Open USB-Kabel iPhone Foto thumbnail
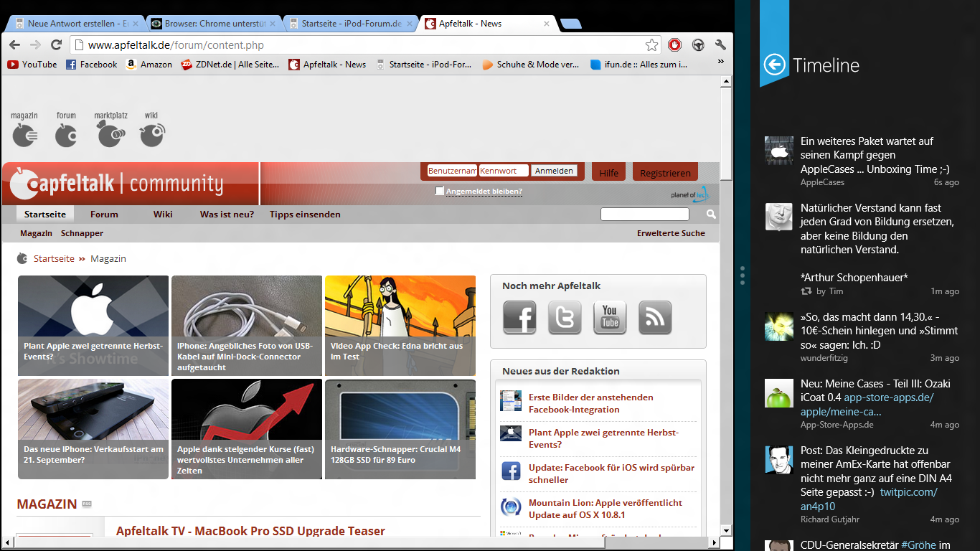980x551 pixels. 247,326
